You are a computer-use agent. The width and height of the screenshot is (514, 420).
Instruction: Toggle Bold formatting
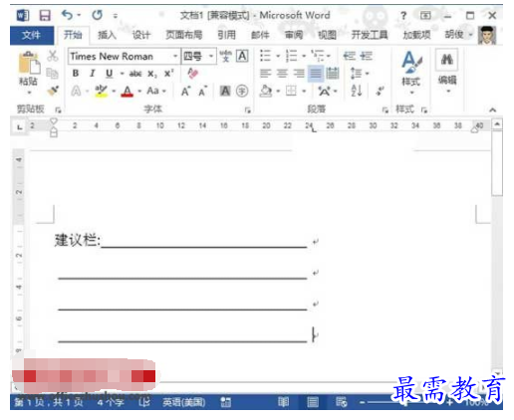(x=76, y=74)
